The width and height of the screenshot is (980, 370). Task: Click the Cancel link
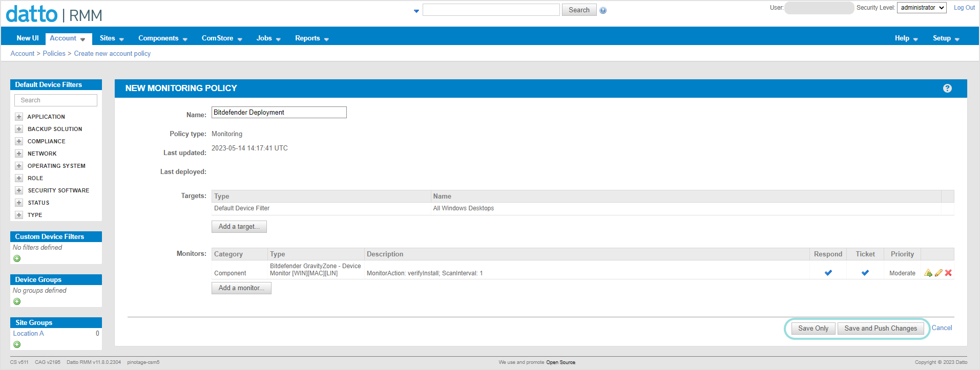[x=942, y=328]
